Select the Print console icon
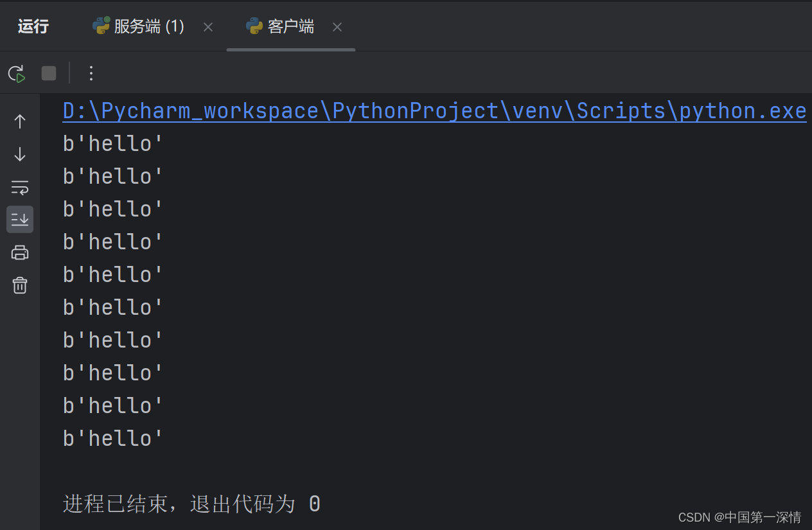The width and height of the screenshot is (812, 530). tap(19, 252)
